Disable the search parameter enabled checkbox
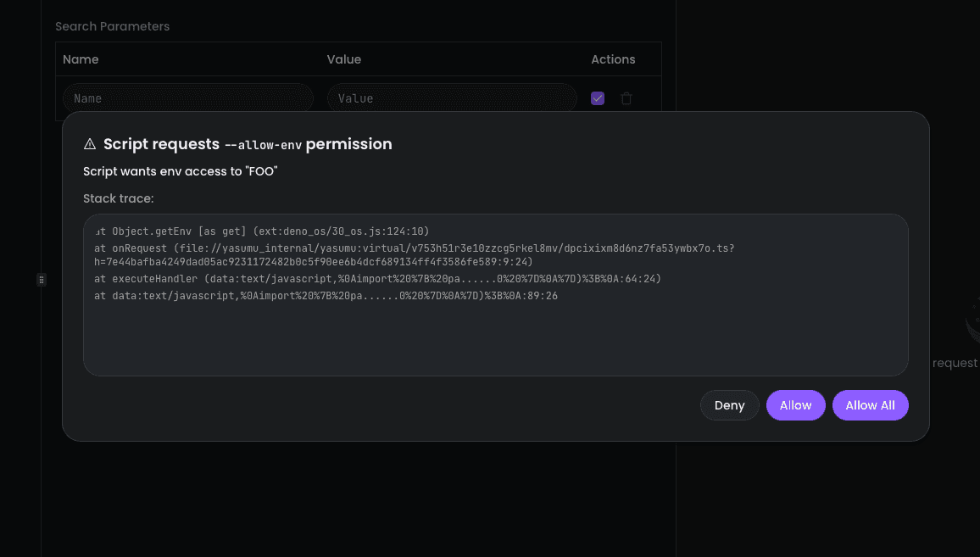 pyautogui.click(x=598, y=98)
